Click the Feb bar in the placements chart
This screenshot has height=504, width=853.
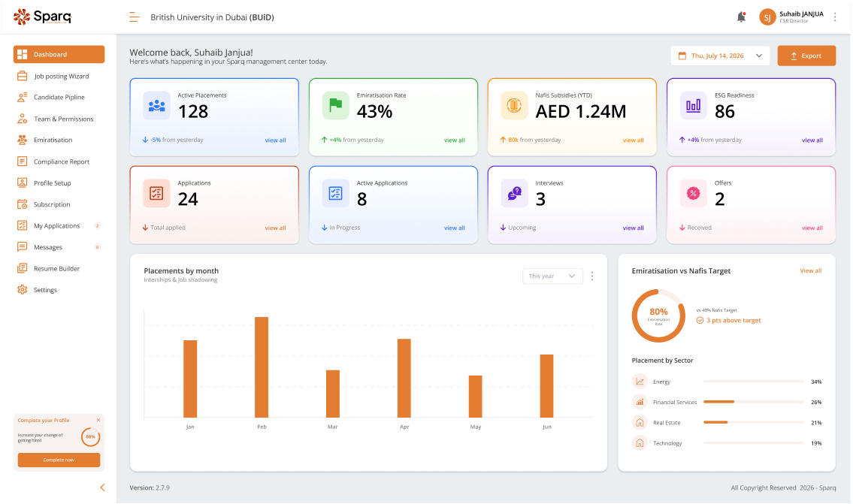pos(262,367)
